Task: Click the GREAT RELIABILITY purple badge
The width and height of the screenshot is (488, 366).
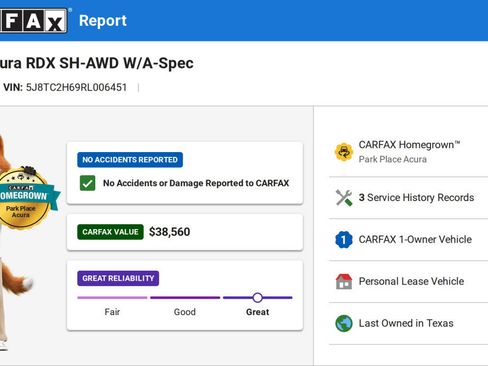Action: coord(118,278)
